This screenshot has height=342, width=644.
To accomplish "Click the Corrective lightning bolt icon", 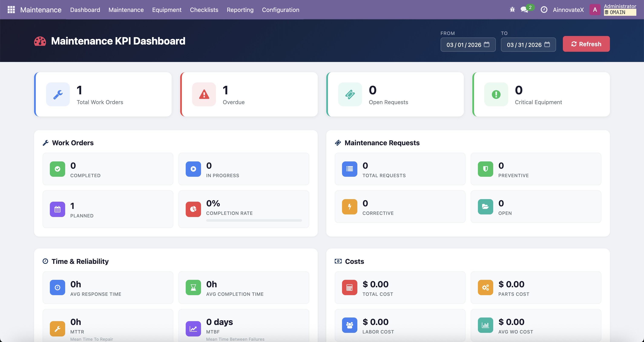I will 349,207.
